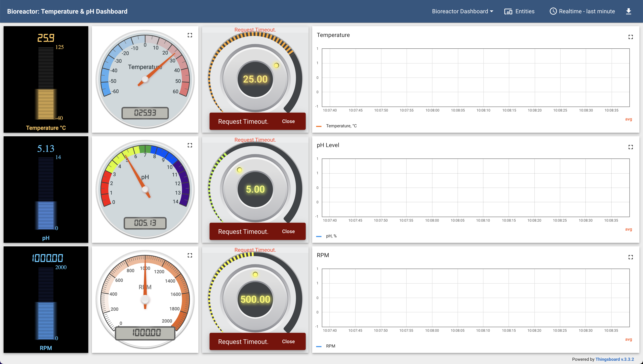The width and height of the screenshot is (643, 364).
Task: Click the avg label in pH Level chart legend
Action: point(628,229)
